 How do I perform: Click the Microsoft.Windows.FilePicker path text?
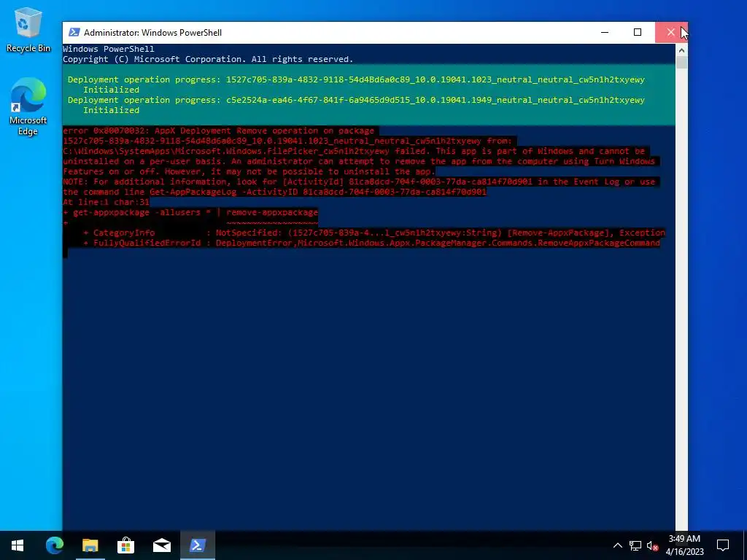(226, 151)
